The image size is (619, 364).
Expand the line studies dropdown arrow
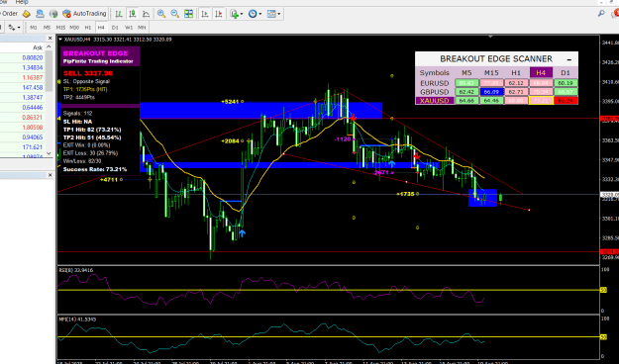tap(19, 28)
